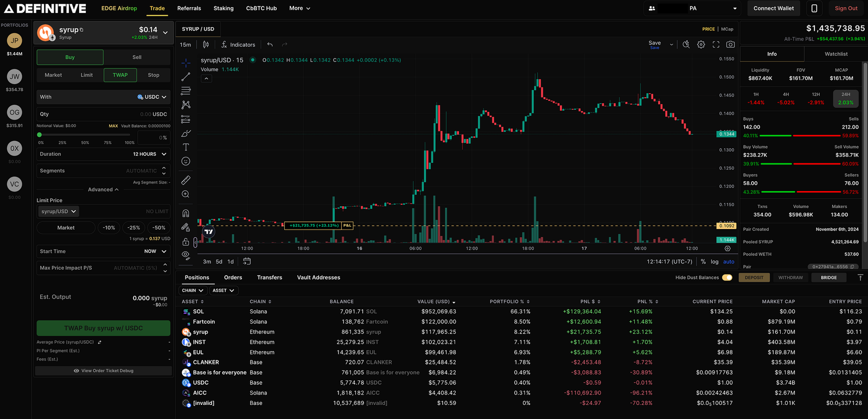The image size is (868, 419).
Task: Open the forecasting and position tools
Action: 186,119
